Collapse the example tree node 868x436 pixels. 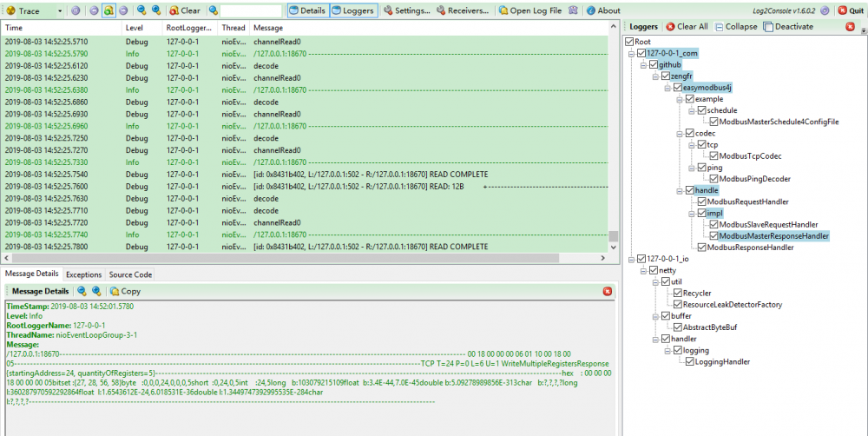(680, 99)
